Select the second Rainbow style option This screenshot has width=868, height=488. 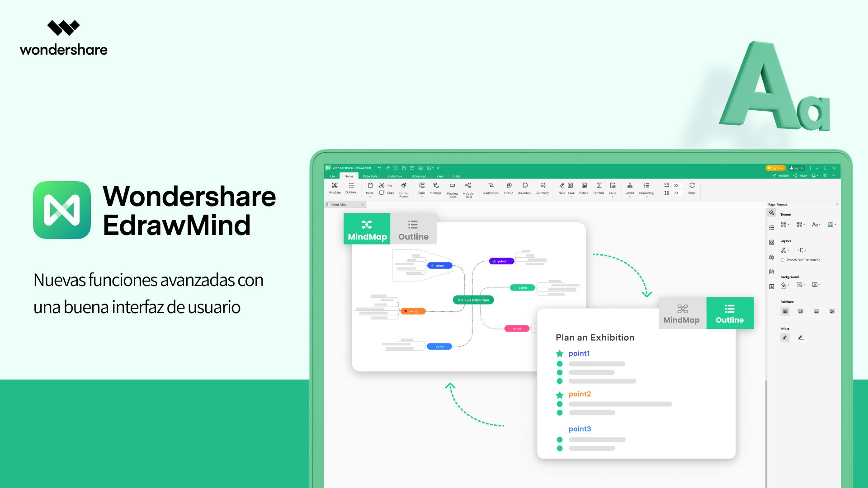801,311
